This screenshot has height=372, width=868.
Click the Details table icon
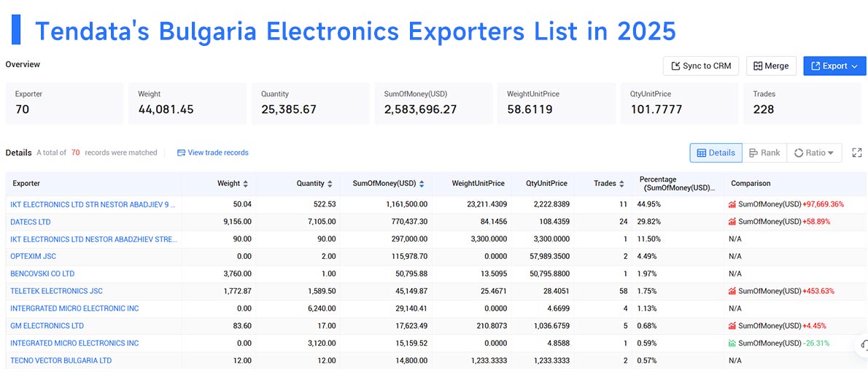coord(701,152)
